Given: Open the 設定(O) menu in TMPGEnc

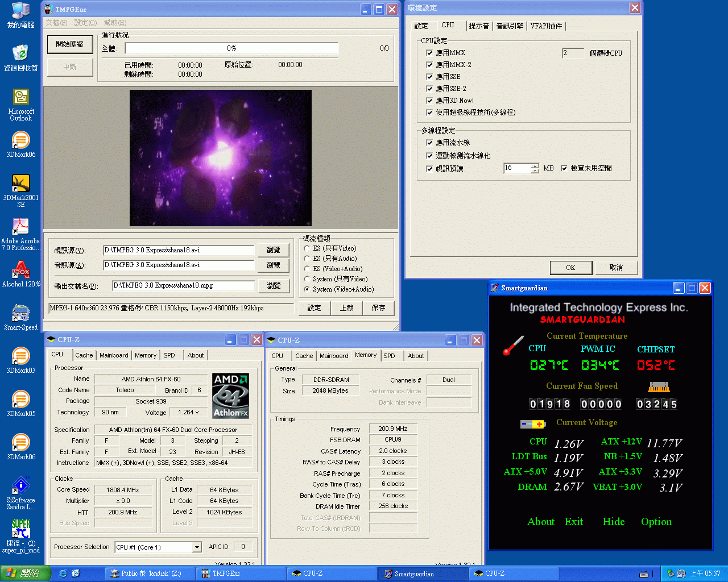Looking at the screenshot, I should click(x=85, y=23).
